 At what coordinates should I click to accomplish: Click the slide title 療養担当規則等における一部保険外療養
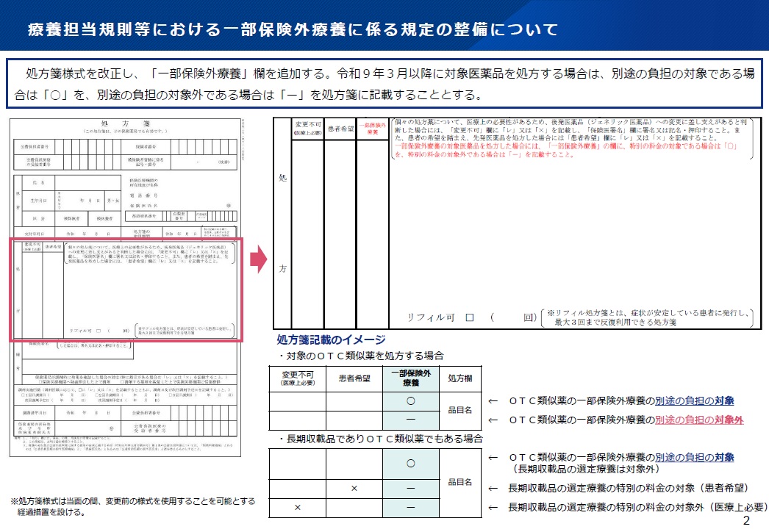click(293, 29)
